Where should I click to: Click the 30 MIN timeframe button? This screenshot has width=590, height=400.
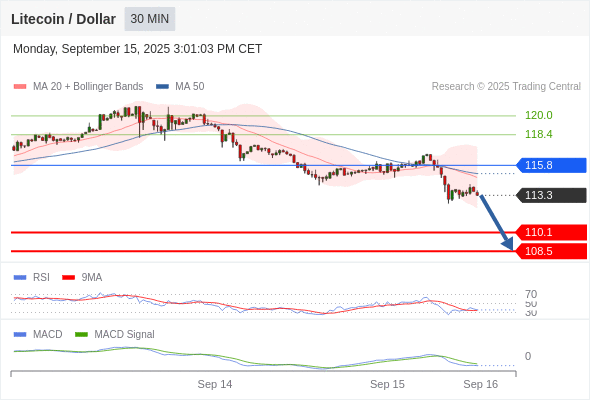[150, 19]
